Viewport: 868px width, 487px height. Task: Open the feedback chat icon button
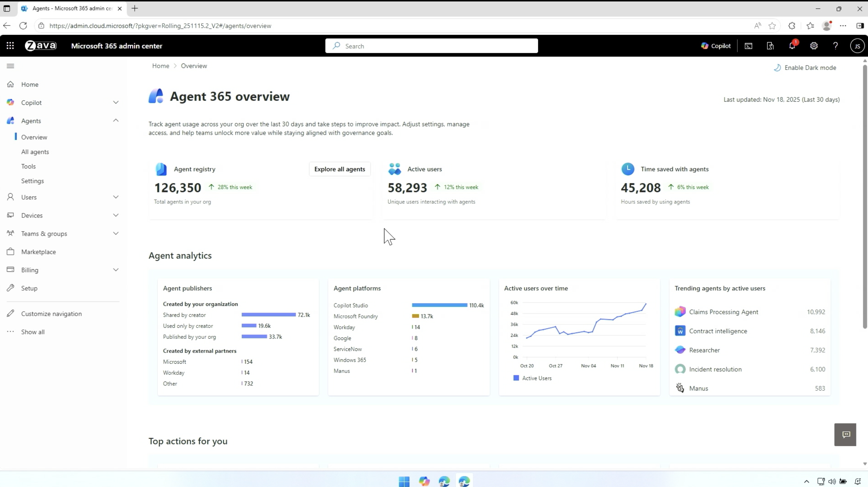click(x=845, y=434)
